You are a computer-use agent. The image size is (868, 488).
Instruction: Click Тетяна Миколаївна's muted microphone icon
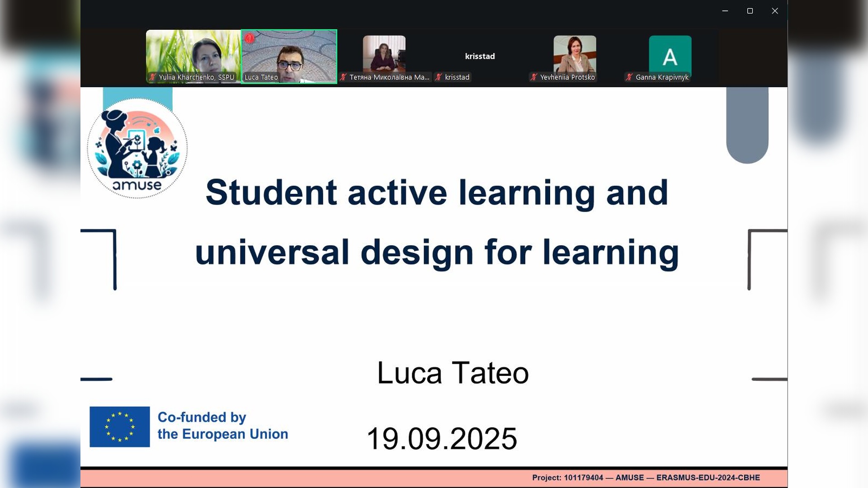[343, 77]
